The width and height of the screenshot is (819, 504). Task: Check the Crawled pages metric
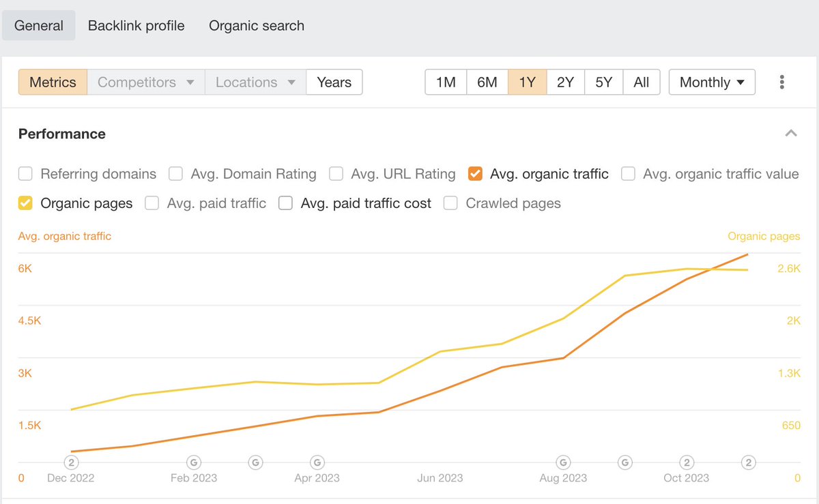pos(450,203)
